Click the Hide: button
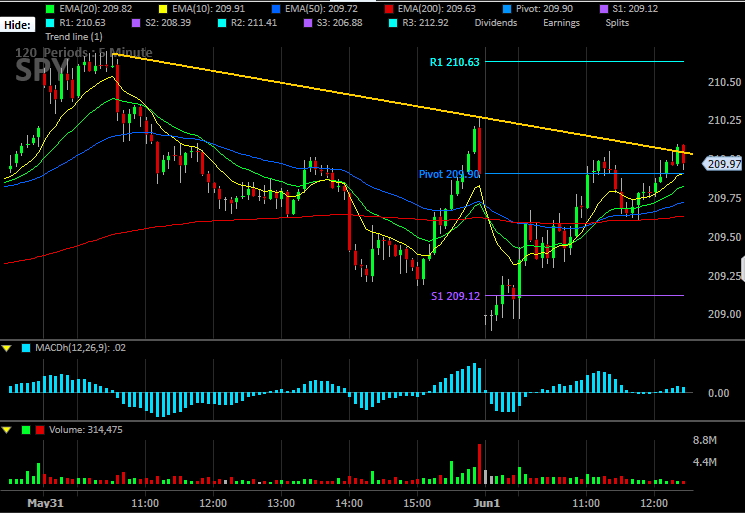Screen dimensions: 745x513 (x=18, y=25)
